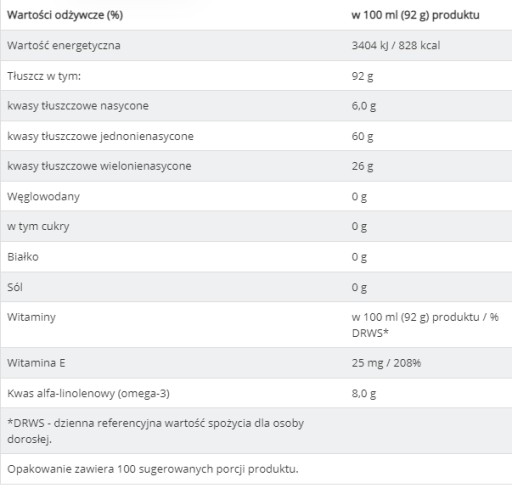Select the '6,0 g' saturated fat value
The width and height of the screenshot is (512, 488).
coord(364,106)
